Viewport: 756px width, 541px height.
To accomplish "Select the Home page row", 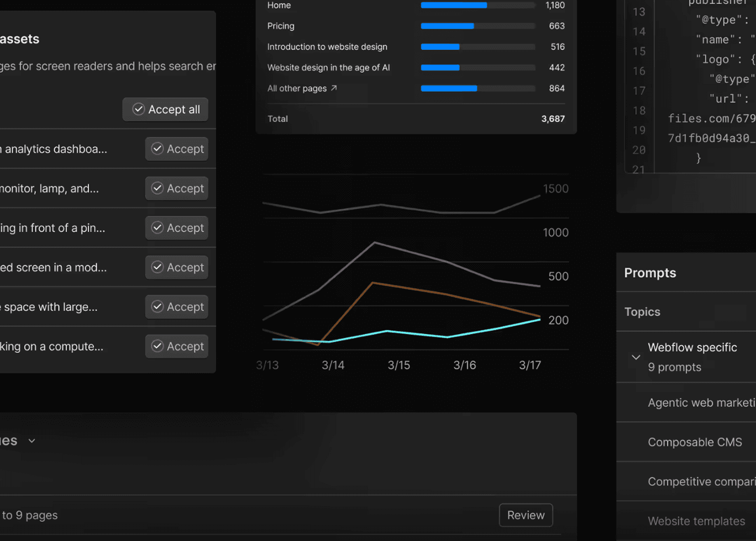I will 416,5.
